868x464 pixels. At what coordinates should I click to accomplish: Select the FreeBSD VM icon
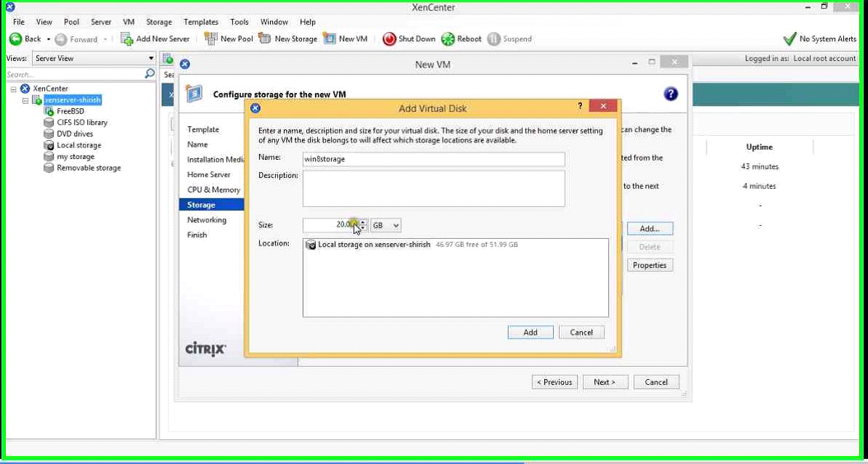pyautogui.click(x=49, y=111)
